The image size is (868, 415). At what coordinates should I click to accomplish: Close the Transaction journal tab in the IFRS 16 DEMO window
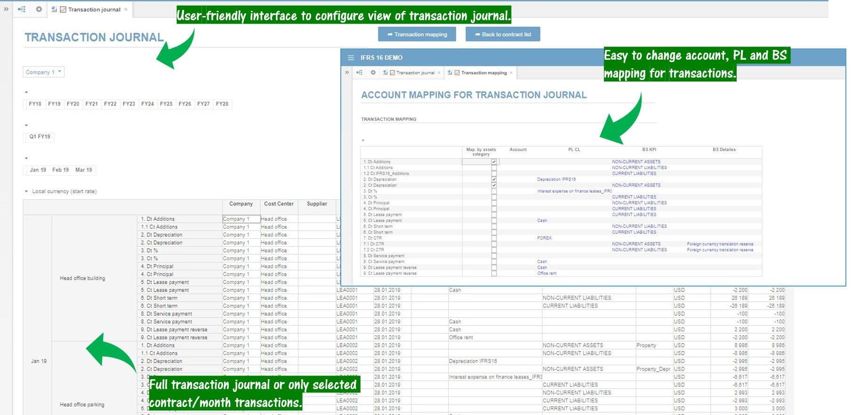(439, 72)
